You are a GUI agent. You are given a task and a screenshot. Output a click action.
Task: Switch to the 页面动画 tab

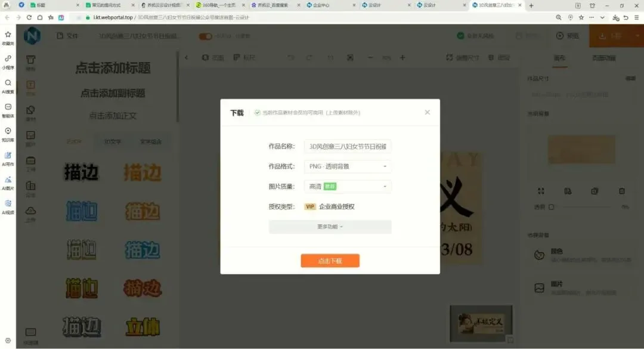(x=603, y=58)
